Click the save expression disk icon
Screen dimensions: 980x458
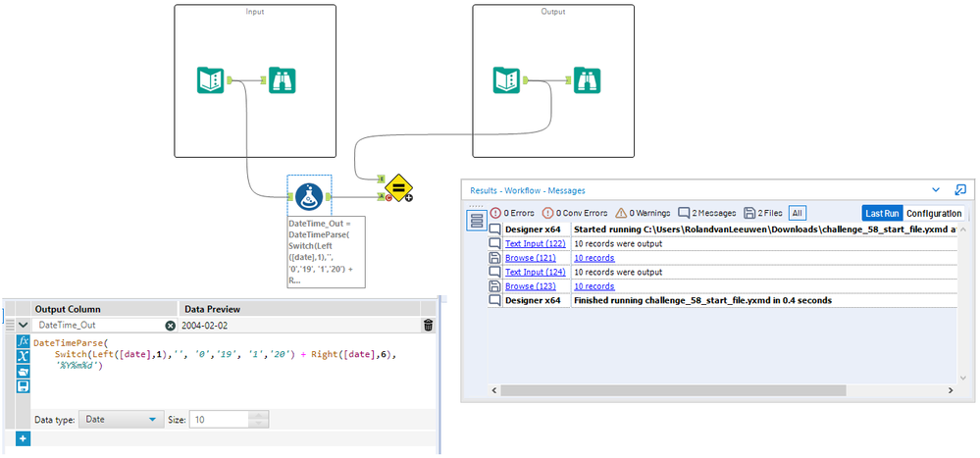24,386
